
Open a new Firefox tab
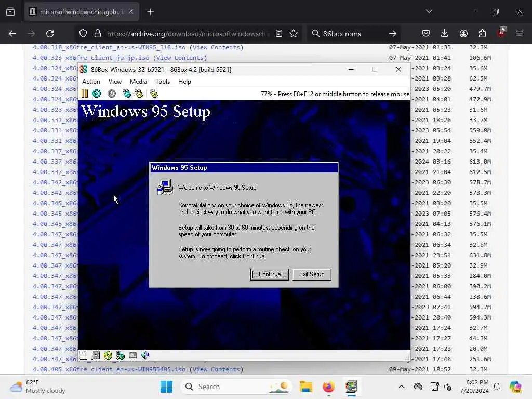[x=150, y=12]
